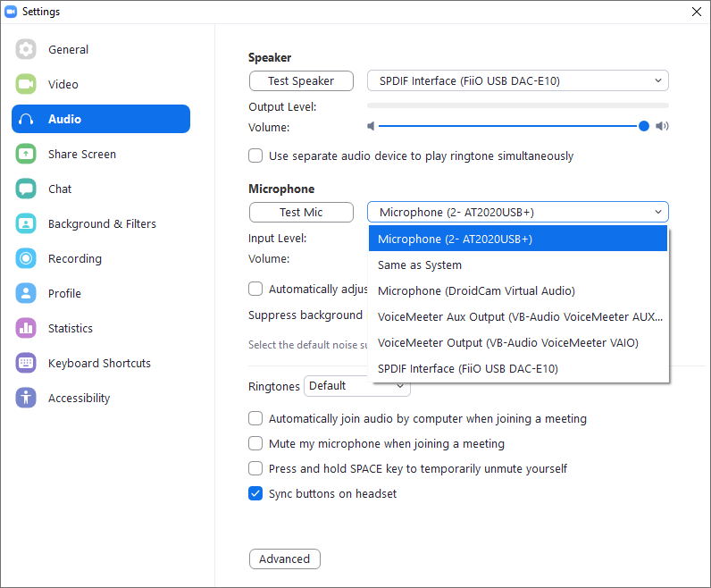Select Microphone (2- AT2020USB+) option
Viewport: 711px width, 588px height.
click(x=518, y=239)
